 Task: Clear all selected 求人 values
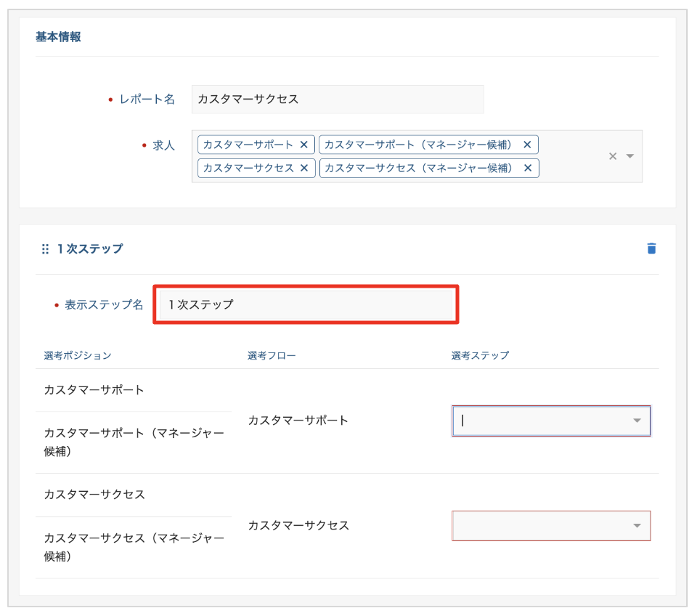(x=613, y=156)
